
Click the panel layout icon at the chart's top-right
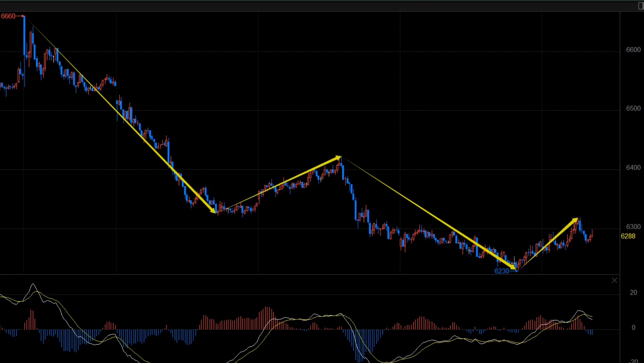pyautogui.click(x=641, y=6)
